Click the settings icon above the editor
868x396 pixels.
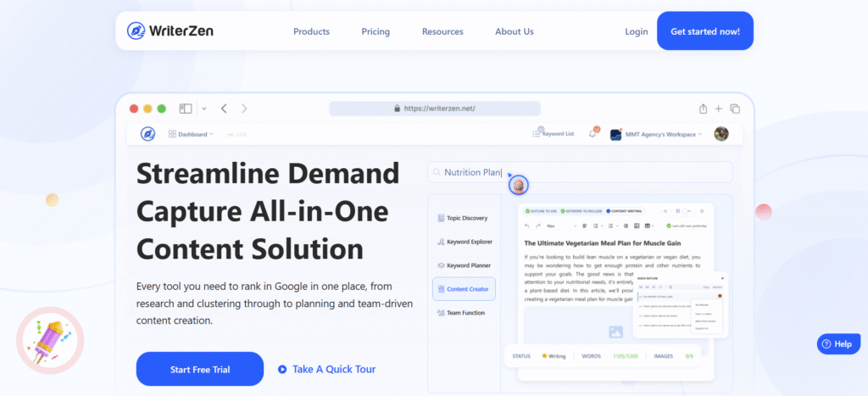(702, 211)
